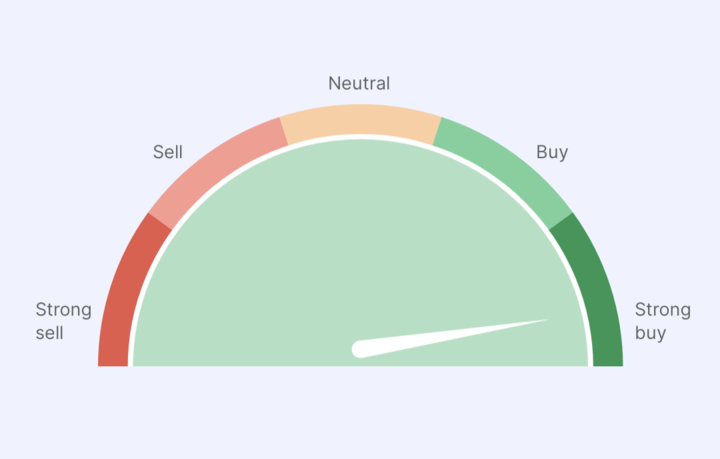The image size is (720, 459).
Task: Click the Strong buy label
Action: 663,321
